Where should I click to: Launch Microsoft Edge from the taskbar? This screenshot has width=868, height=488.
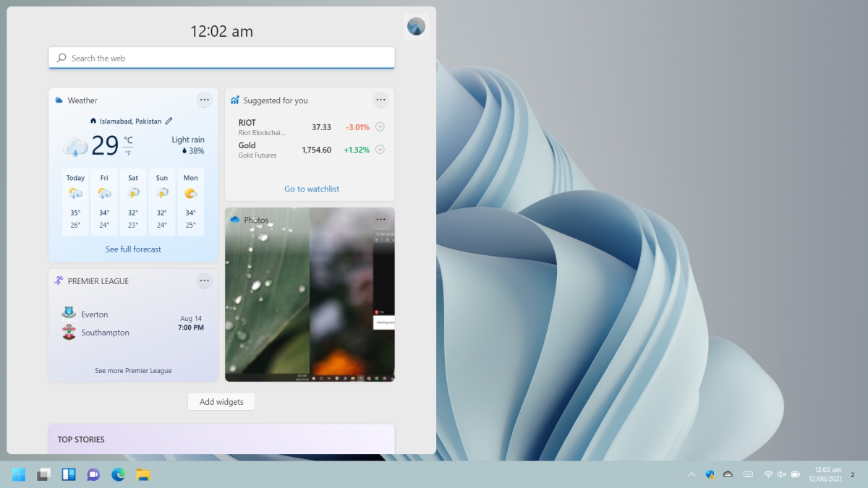(117, 475)
